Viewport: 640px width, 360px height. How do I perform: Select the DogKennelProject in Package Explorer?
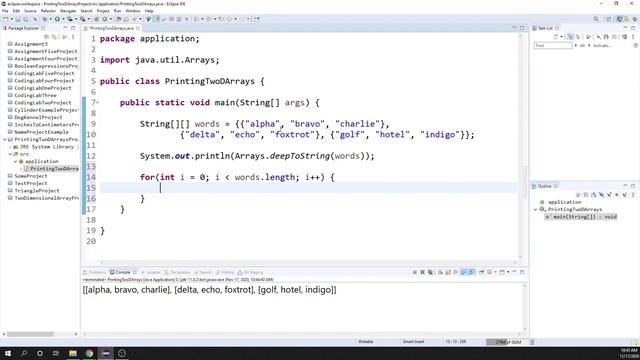[38, 117]
